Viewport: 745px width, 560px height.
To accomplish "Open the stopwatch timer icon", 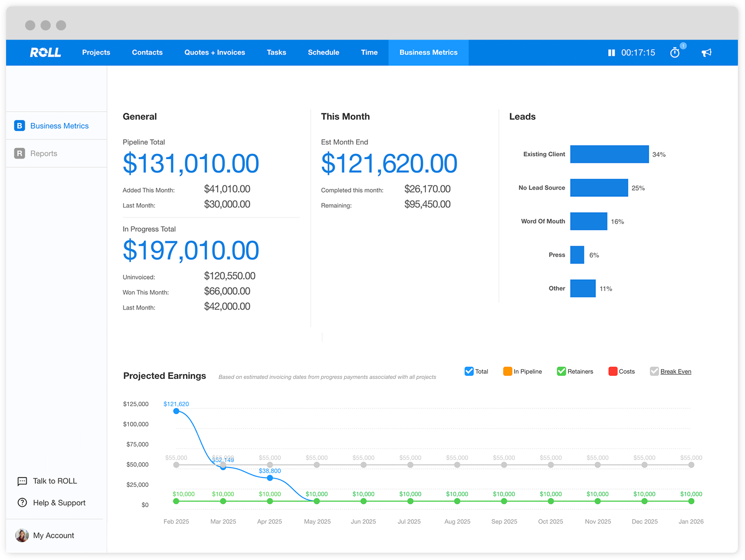I will tap(674, 53).
